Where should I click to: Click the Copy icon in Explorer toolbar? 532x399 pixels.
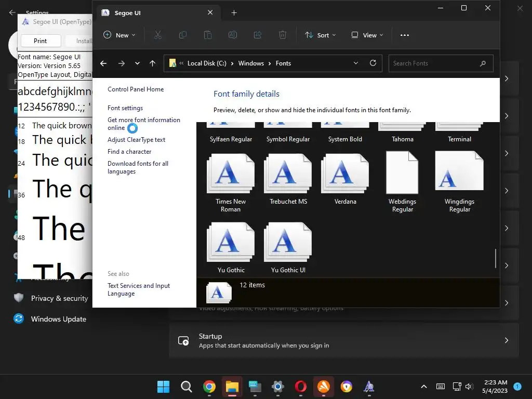[x=183, y=35]
